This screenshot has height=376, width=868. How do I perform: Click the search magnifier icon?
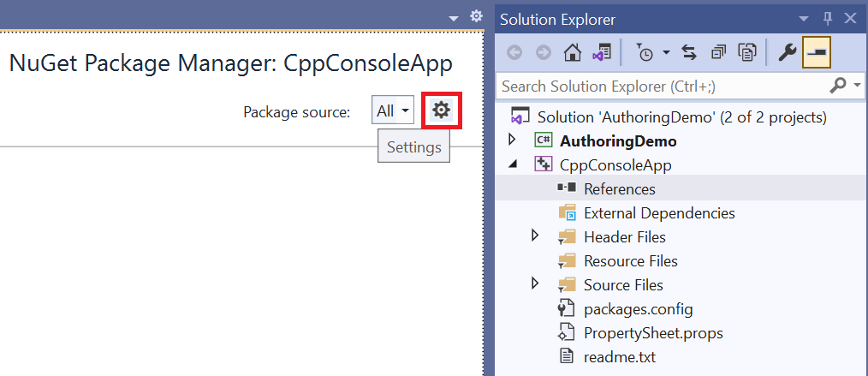[x=839, y=86]
